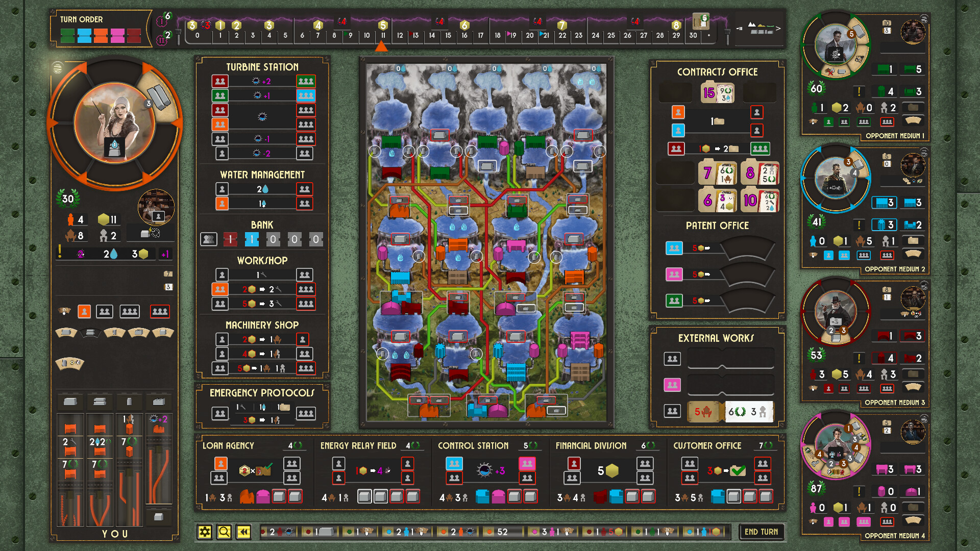Image resolution: width=980 pixels, height=551 pixels.
Task: Select the magnifying glass zoom tool
Action: 224,531
